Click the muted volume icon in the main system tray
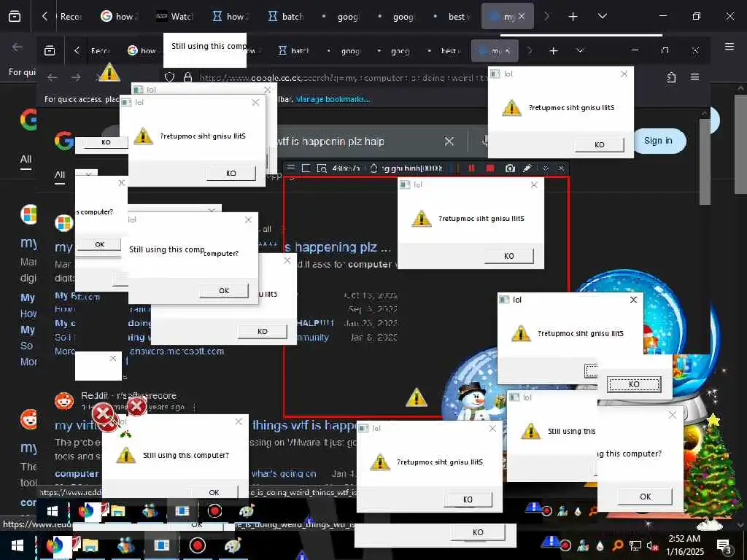Image resolution: width=747 pixels, height=560 pixels. (652, 545)
